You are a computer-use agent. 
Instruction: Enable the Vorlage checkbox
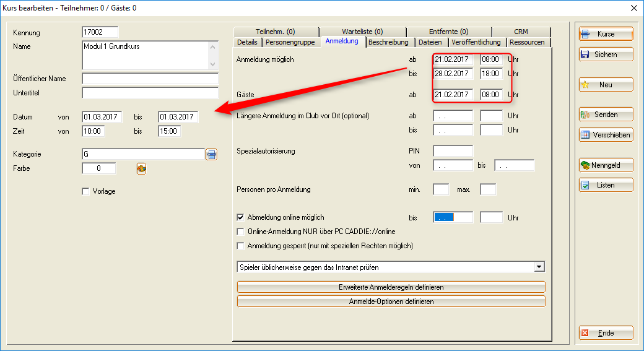tap(85, 192)
